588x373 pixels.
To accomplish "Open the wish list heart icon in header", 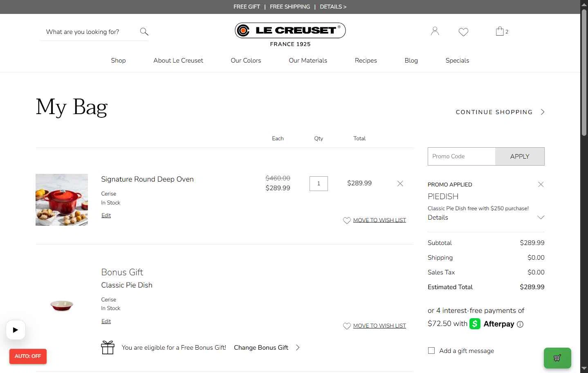I will click(463, 31).
